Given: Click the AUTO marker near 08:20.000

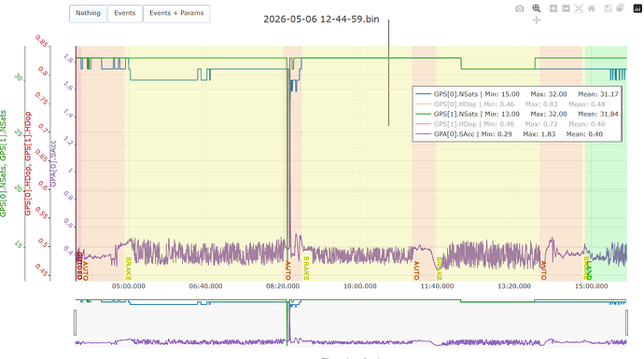Looking at the screenshot, I should 287,270.
